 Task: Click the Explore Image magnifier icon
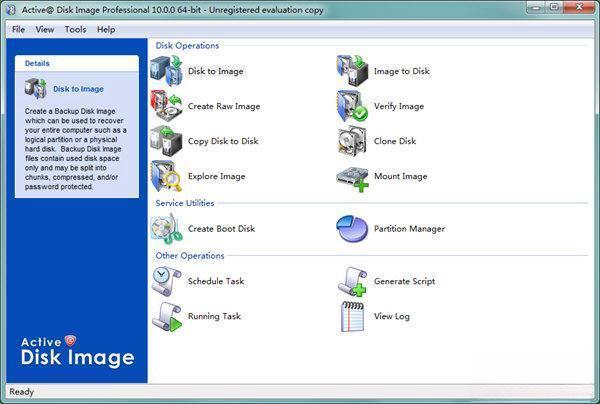point(166,176)
